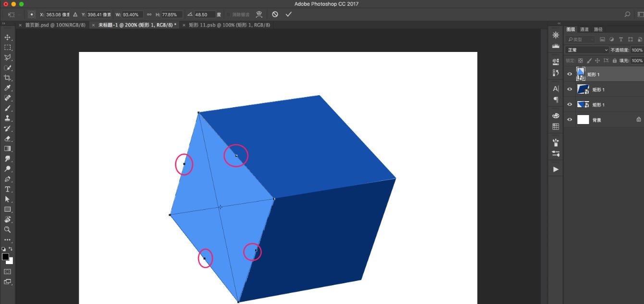Open the 不透明度 opacity value dropdown
The height and width of the screenshot is (304, 644).
(x=637, y=50)
